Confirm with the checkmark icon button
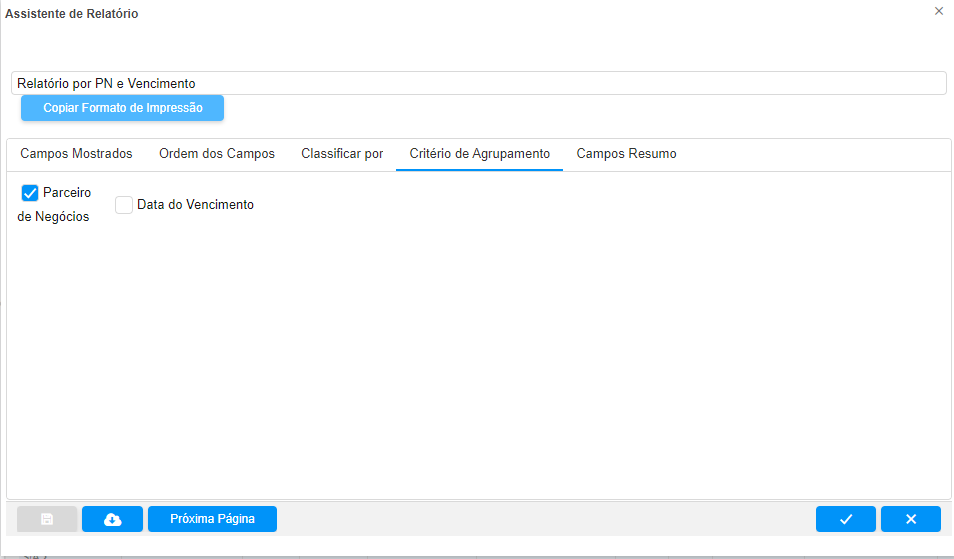The height and width of the screenshot is (559, 954). pyautogui.click(x=845, y=519)
